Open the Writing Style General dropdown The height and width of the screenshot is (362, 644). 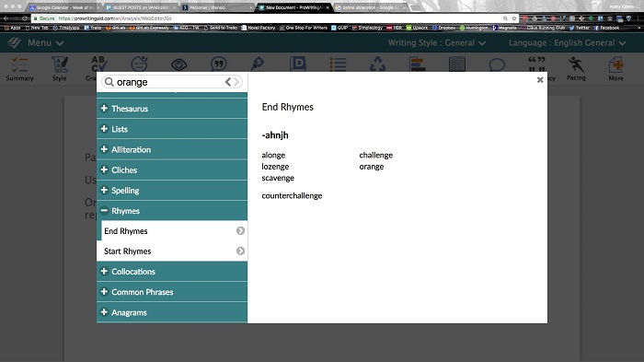click(437, 42)
